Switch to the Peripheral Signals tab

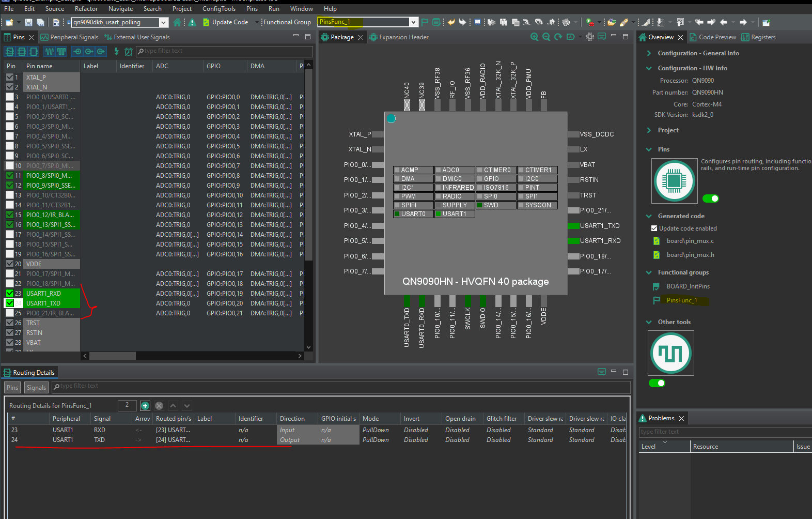tap(70, 37)
